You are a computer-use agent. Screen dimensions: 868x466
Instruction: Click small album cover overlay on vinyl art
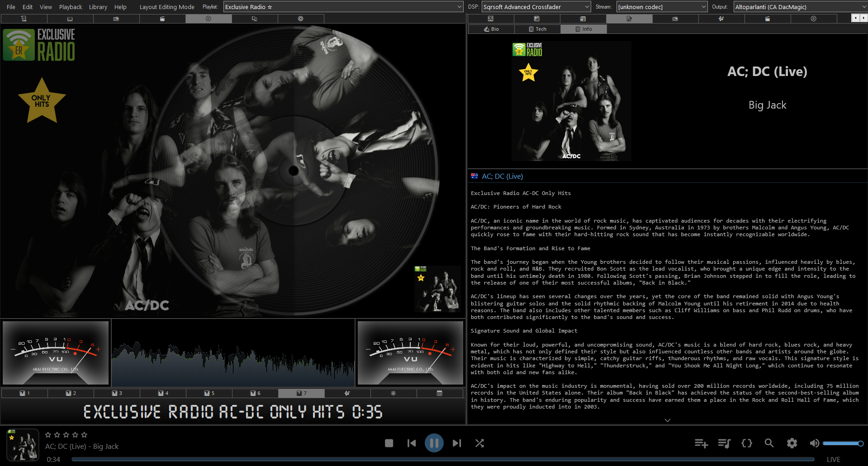[437, 289]
